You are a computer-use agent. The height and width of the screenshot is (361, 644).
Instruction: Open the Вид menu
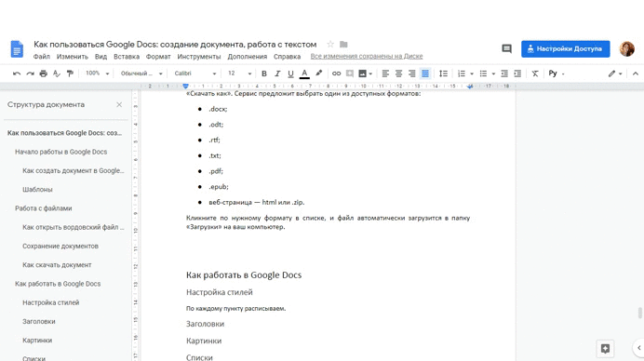(x=101, y=57)
